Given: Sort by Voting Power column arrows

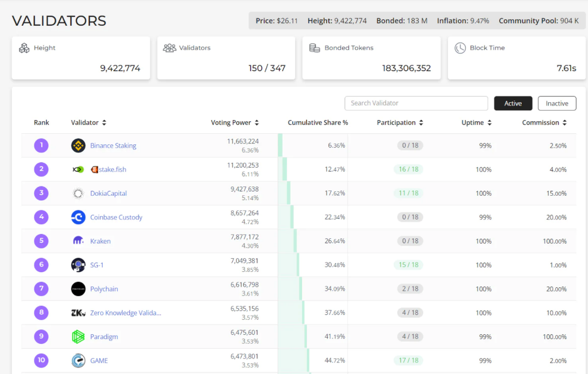Looking at the screenshot, I should [x=257, y=123].
